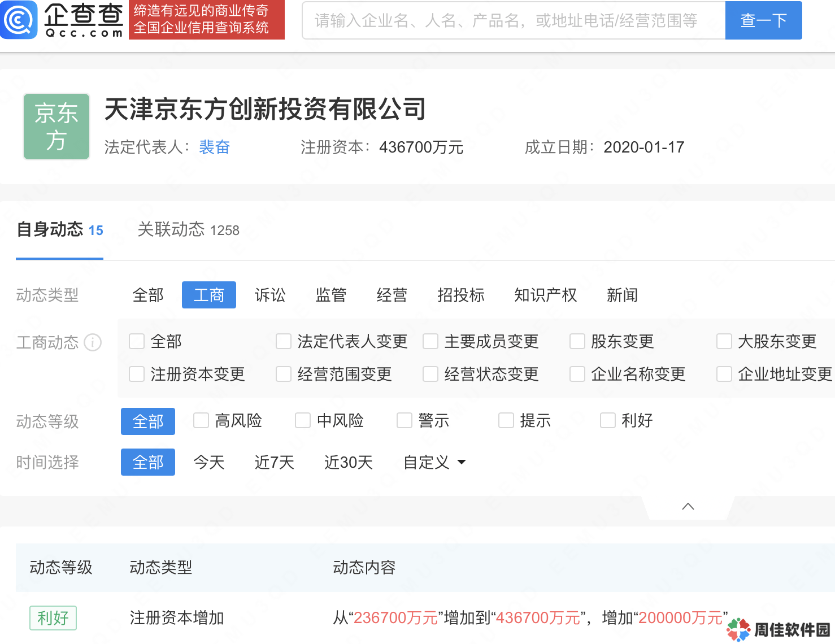Check the 主要成员变更 checkbox
This screenshot has height=644, width=835.
tap(430, 341)
